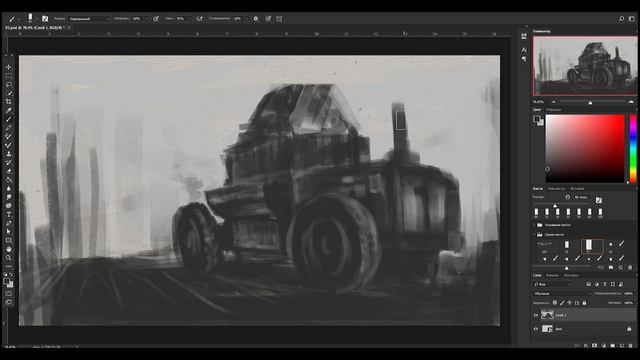Toggle the brush settings panel button in options bar
This screenshot has height=360, width=640.
[x=45, y=19]
